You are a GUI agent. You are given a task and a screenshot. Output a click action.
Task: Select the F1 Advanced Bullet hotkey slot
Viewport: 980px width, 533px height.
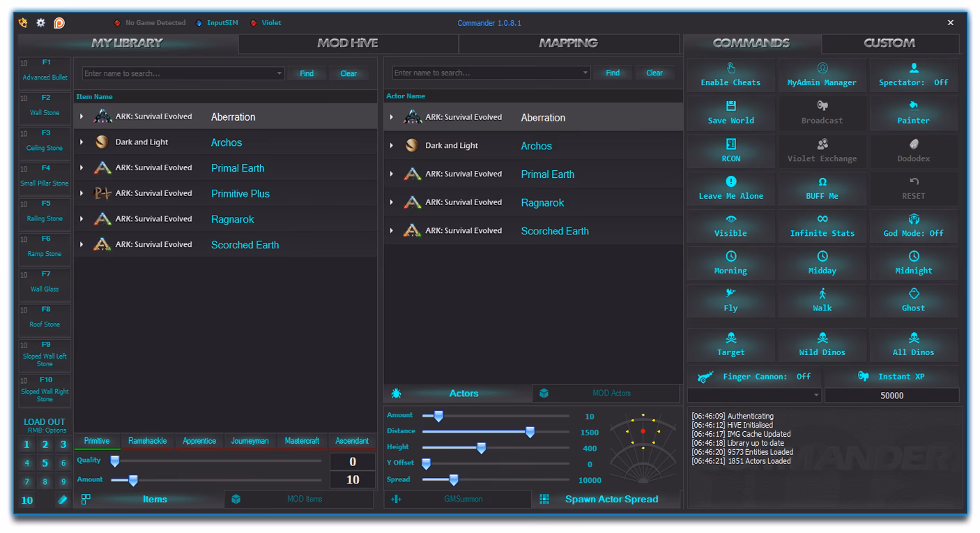(45, 72)
